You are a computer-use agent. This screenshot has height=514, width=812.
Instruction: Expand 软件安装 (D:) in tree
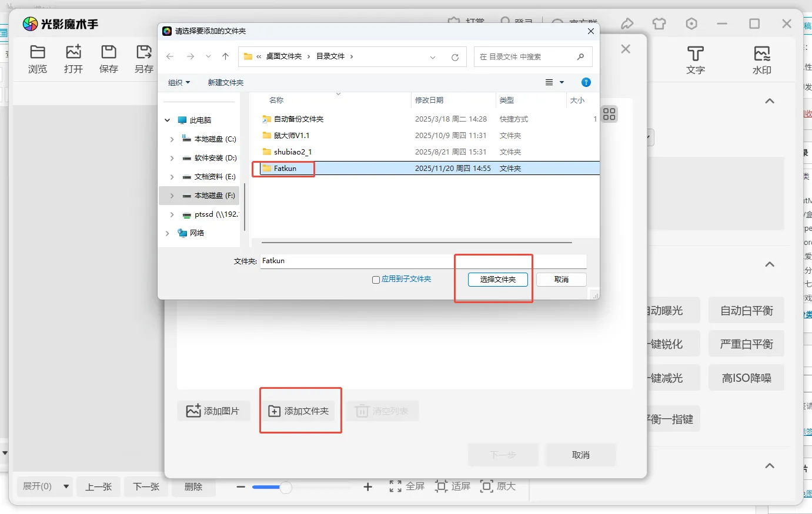(x=172, y=158)
